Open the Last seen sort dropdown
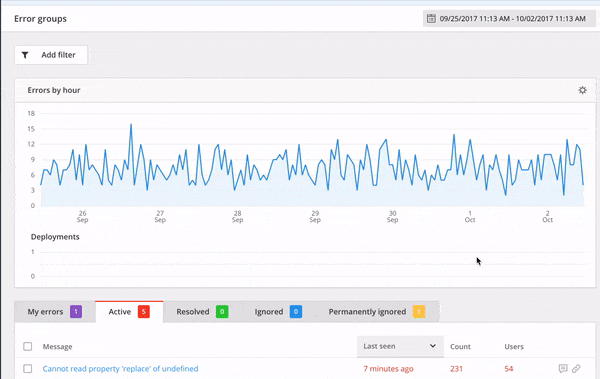 click(x=400, y=346)
